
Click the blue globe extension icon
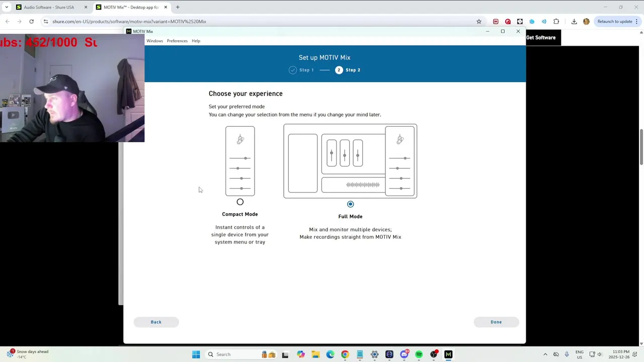tap(532, 22)
